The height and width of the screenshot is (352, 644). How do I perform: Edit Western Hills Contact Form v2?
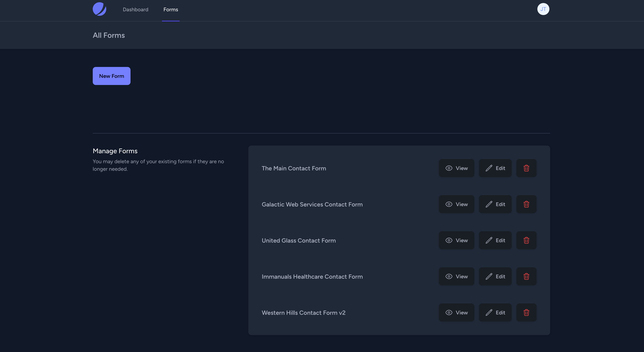coord(495,313)
